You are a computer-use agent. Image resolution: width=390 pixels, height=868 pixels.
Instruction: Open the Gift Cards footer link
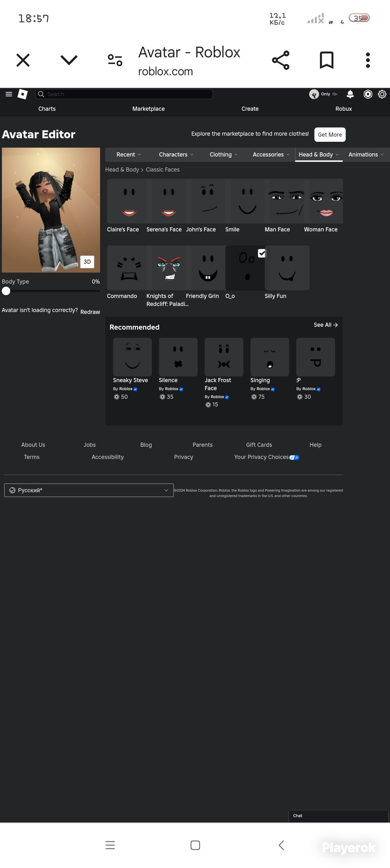click(259, 445)
